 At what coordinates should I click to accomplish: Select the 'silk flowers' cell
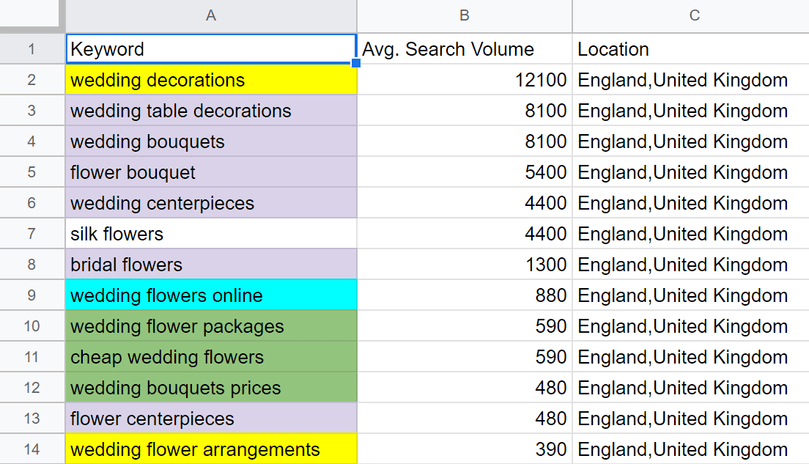211,234
